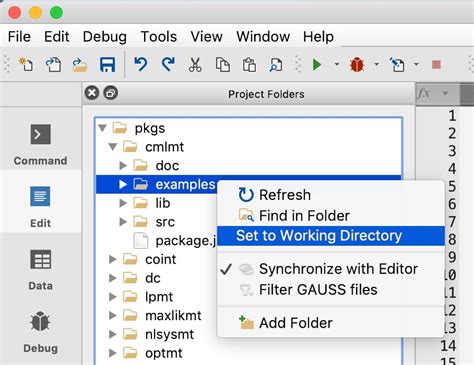Open the Run button dropdown arrow
The image size is (474, 365).
tap(337, 64)
